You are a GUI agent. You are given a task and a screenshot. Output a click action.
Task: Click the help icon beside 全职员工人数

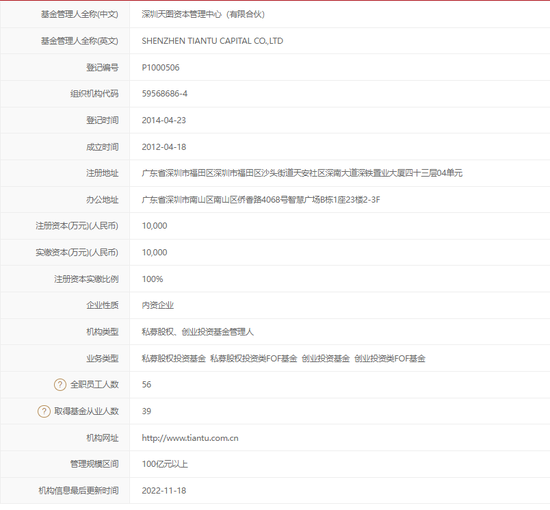coord(60,385)
